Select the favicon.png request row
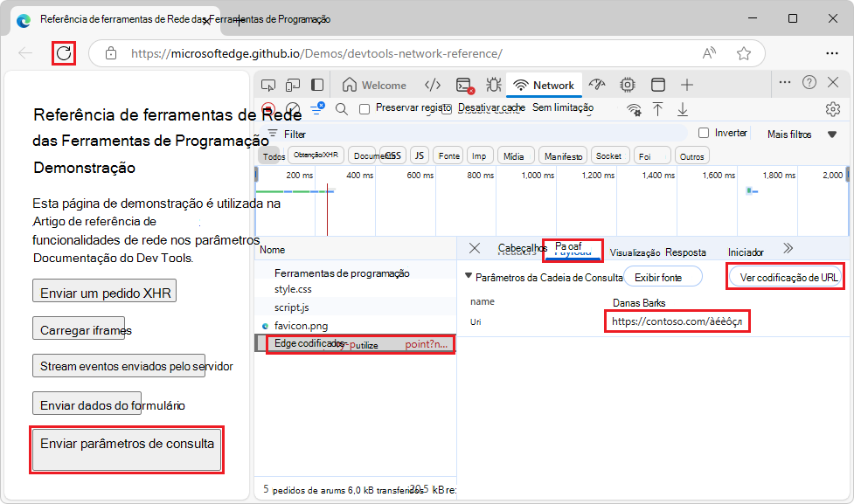854x504 pixels. coord(301,326)
